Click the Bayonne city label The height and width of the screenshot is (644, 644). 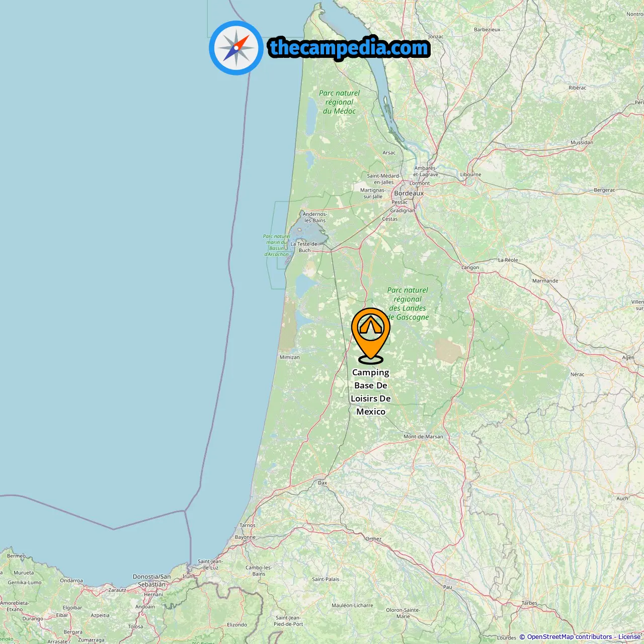[x=245, y=537]
